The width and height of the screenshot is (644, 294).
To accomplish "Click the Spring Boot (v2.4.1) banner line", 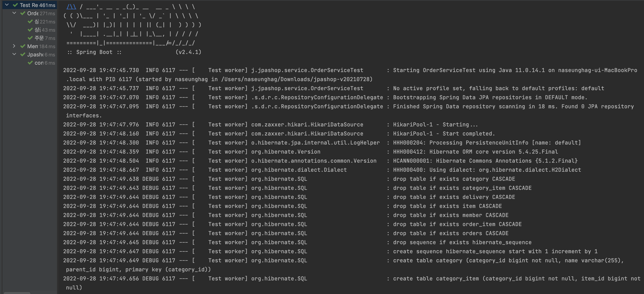I will coord(134,52).
